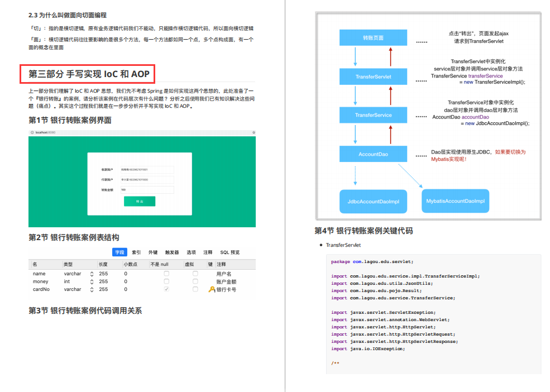Select the 字段 tab
550x392 pixels.
[119, 252]
